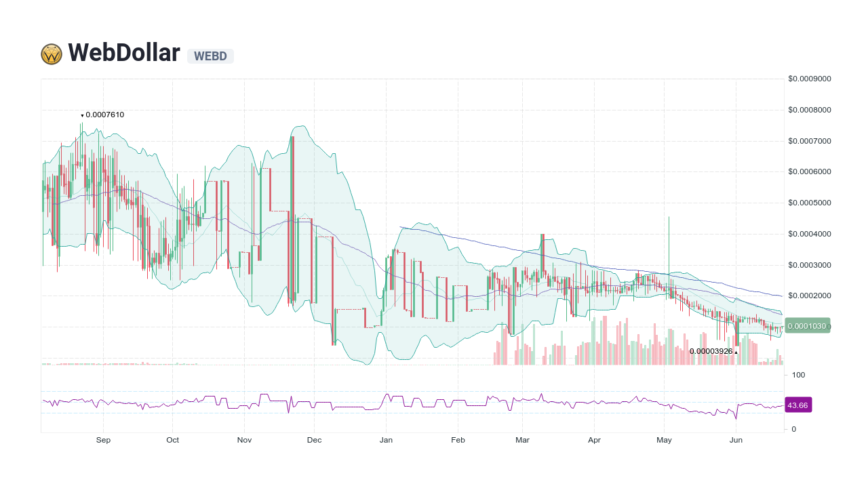
Task: Click the $0.0002000 price axis label
Action: [x=808, y=296]
